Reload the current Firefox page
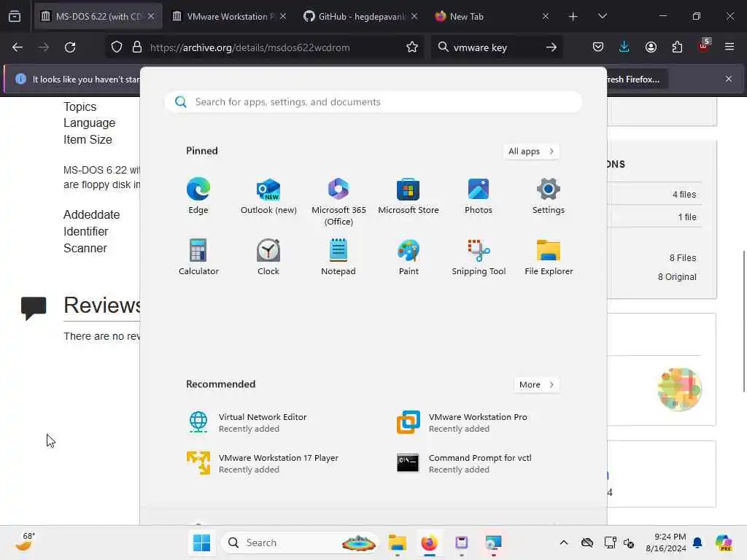747x560 pixels. [70, 47]
